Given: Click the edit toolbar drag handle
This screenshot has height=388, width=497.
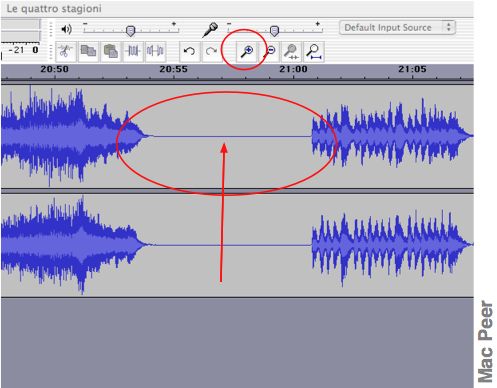Looking at the screenshot, I should pos(51,51).
